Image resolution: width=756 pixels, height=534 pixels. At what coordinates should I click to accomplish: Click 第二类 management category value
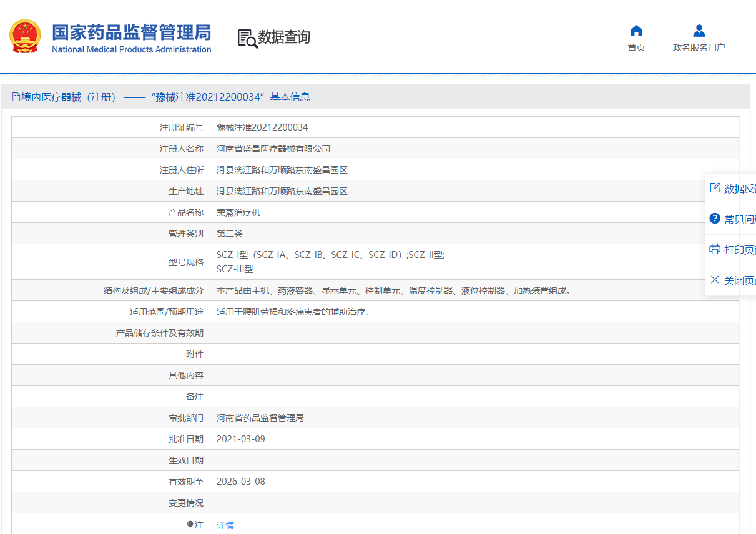230,234
